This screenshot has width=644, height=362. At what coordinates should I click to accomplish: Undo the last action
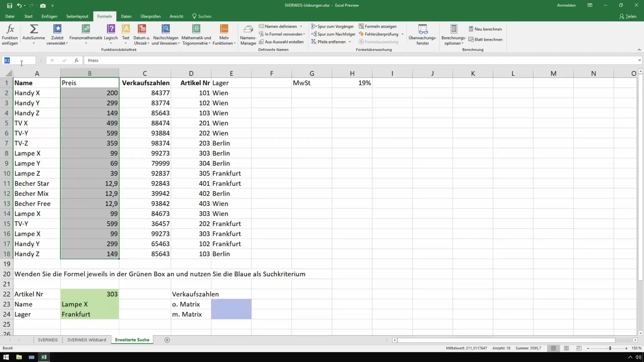pos(19,5)
